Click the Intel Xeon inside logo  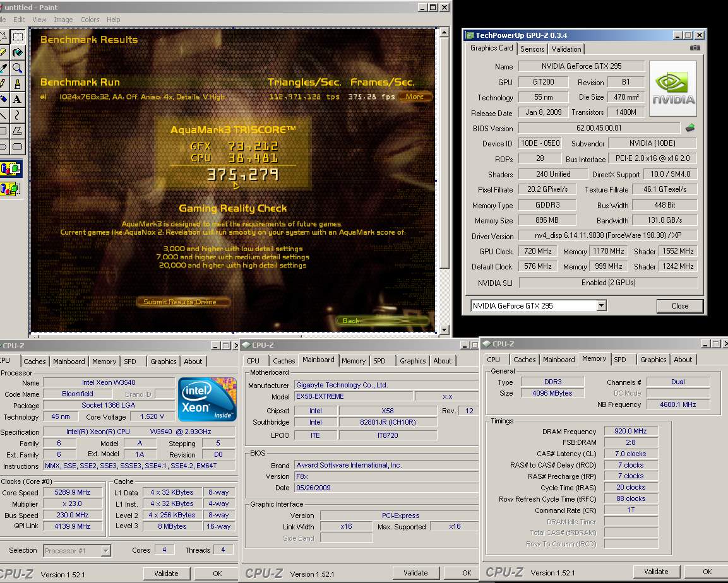[x=207, y=399]
